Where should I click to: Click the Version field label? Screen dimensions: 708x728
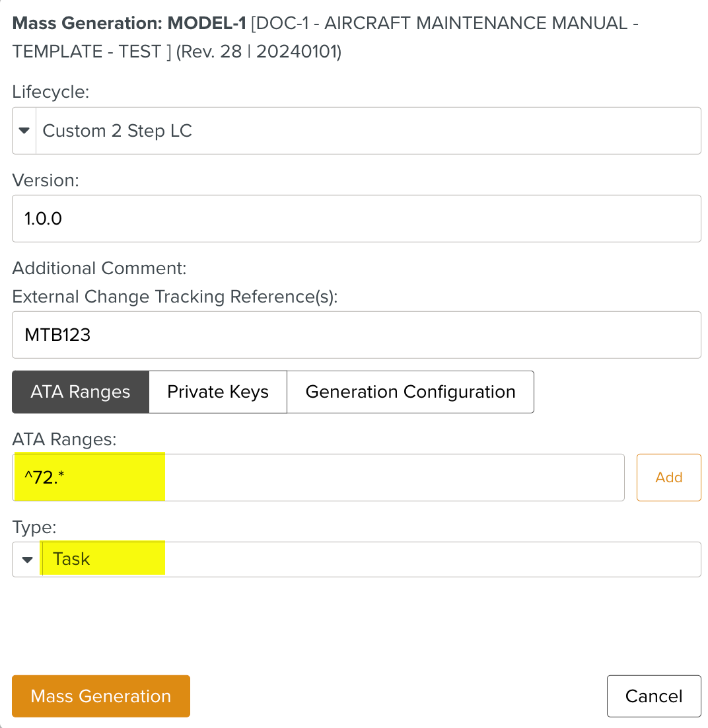tap(46, 180)
